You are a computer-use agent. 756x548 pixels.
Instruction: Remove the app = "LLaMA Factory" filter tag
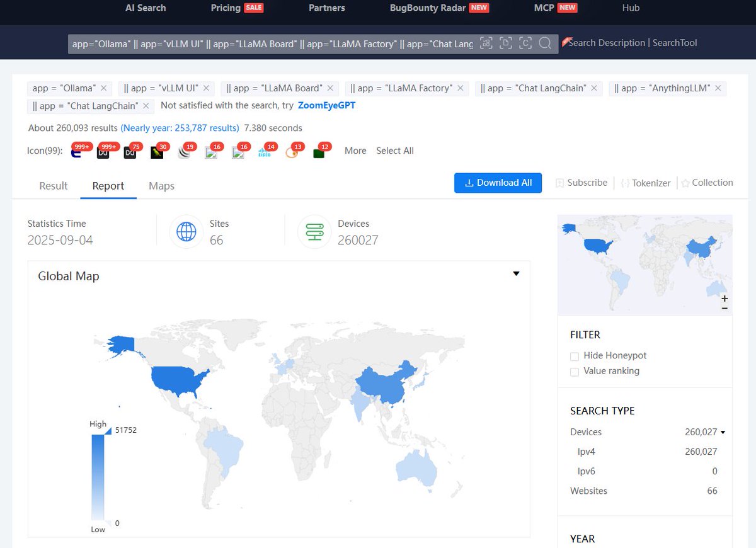(x=460, y=88)
